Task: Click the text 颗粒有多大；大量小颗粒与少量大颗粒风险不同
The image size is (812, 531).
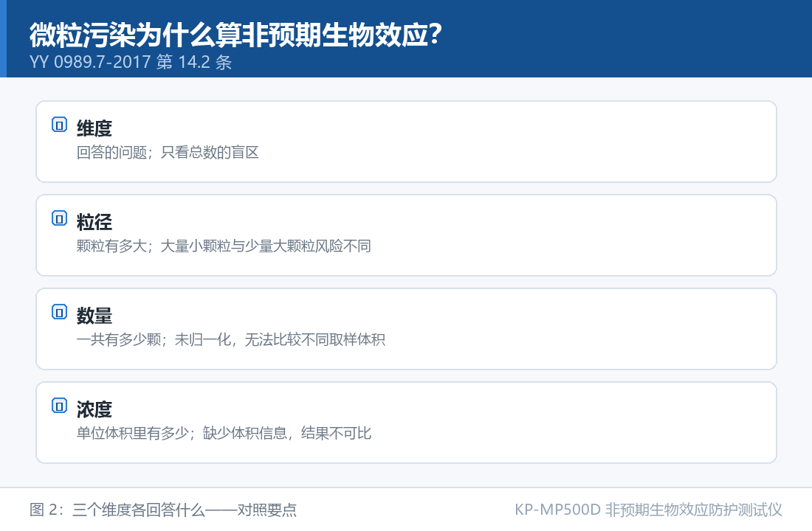Action: [x=224, y=246]
